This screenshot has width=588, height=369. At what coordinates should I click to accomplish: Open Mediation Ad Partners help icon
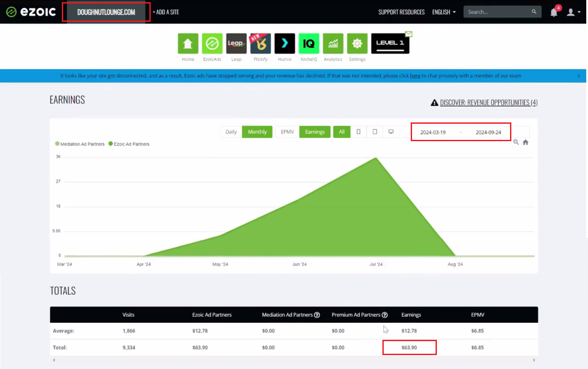pos(317,315)
